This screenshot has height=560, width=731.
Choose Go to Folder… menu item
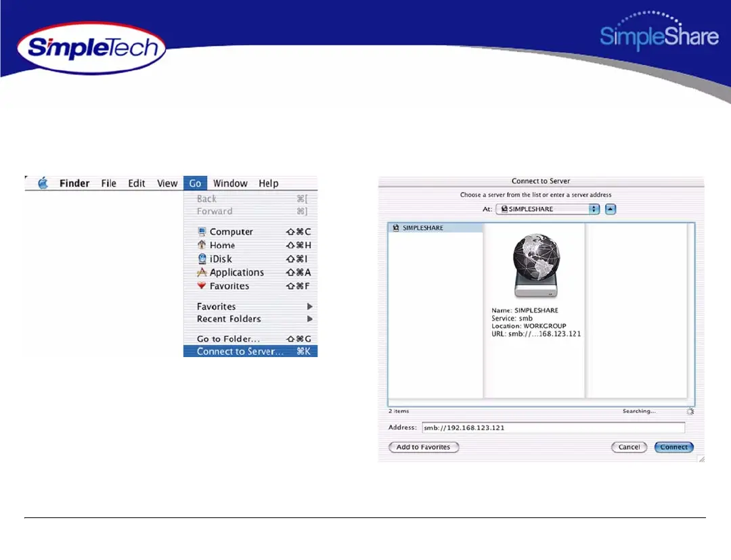250,339
